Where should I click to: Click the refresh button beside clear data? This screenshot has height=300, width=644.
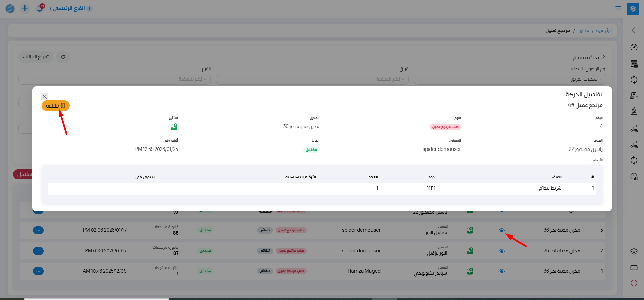[x=63, y=57]
